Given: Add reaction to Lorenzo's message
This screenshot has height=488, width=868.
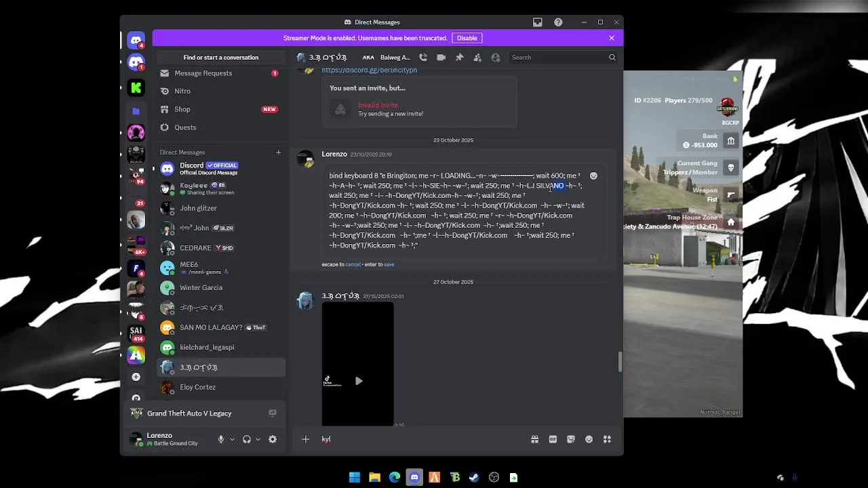Looking at the screenshot, I should 593,176.
